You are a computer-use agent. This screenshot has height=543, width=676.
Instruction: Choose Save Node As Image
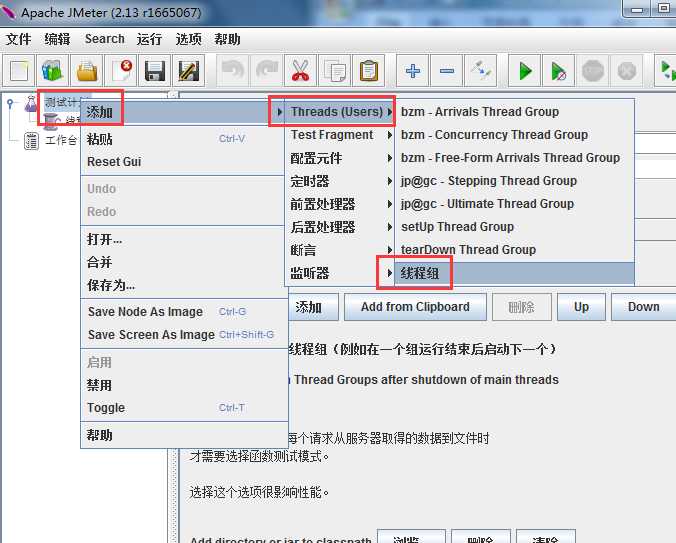click(x=184, y=312)
